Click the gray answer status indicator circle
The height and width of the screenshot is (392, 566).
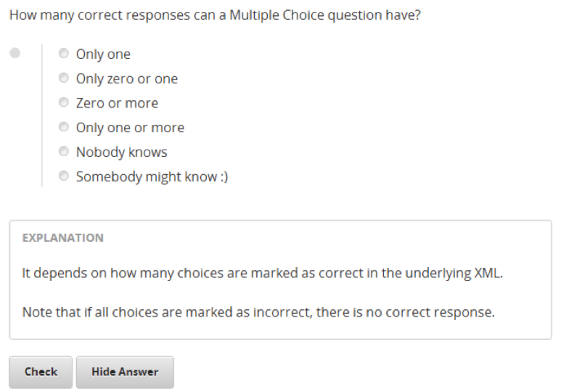pyautogui.click(x=15, y=53)
